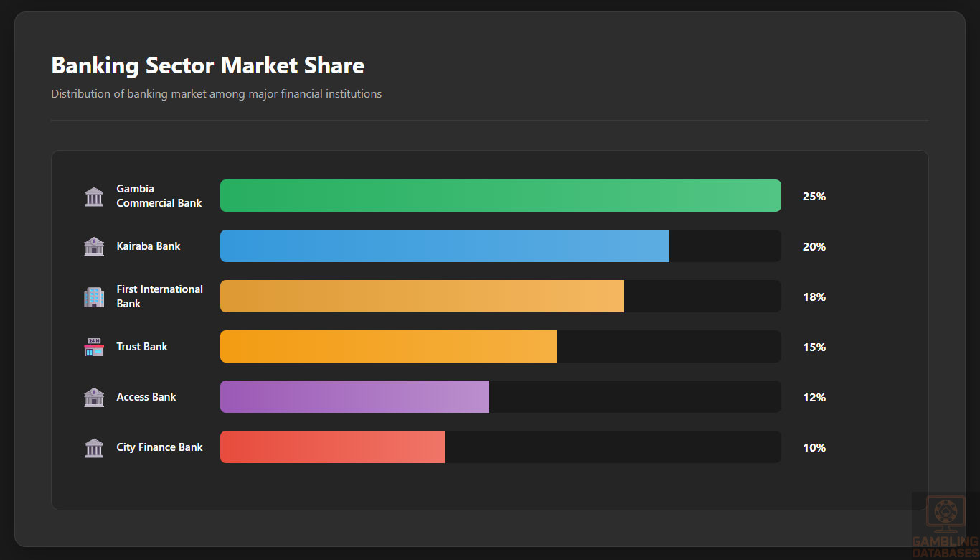Click the Access Bank icon

pos(94,397)
